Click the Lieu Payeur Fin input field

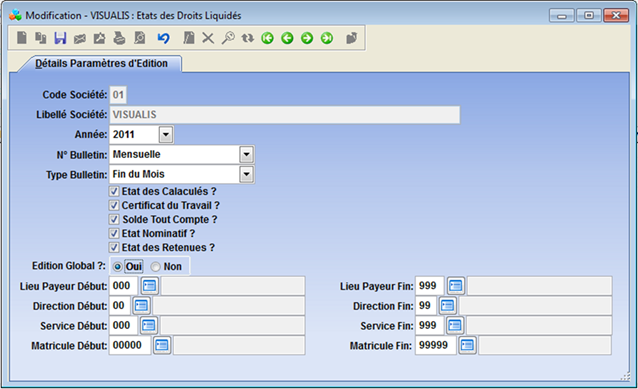(x=430, y=286)
